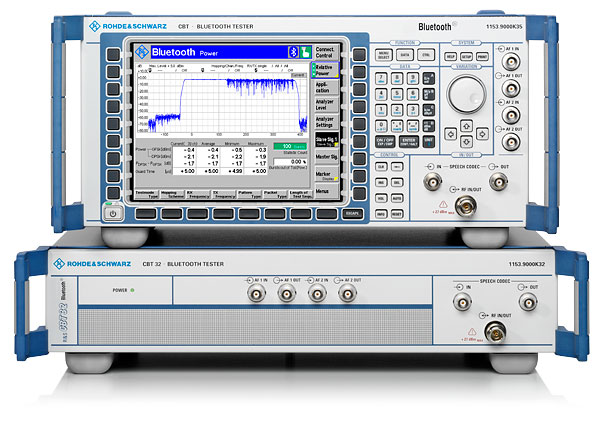600x430 pixels.
Task: Push the numeric key 9
Action: pyautogui.click(x=412, y=78)
